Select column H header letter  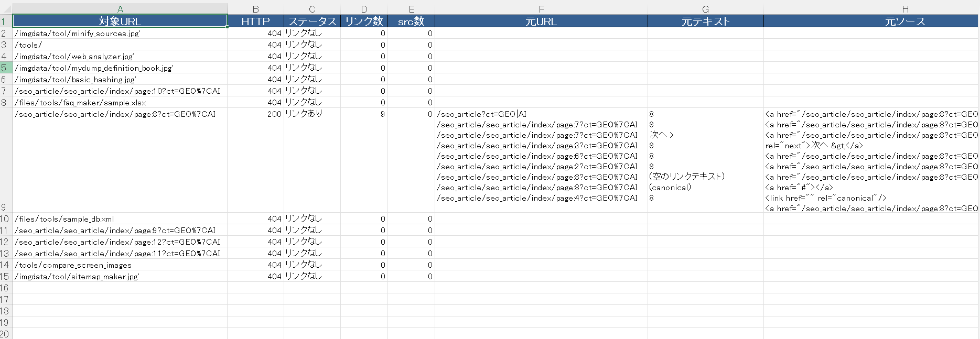pos(905,9)
